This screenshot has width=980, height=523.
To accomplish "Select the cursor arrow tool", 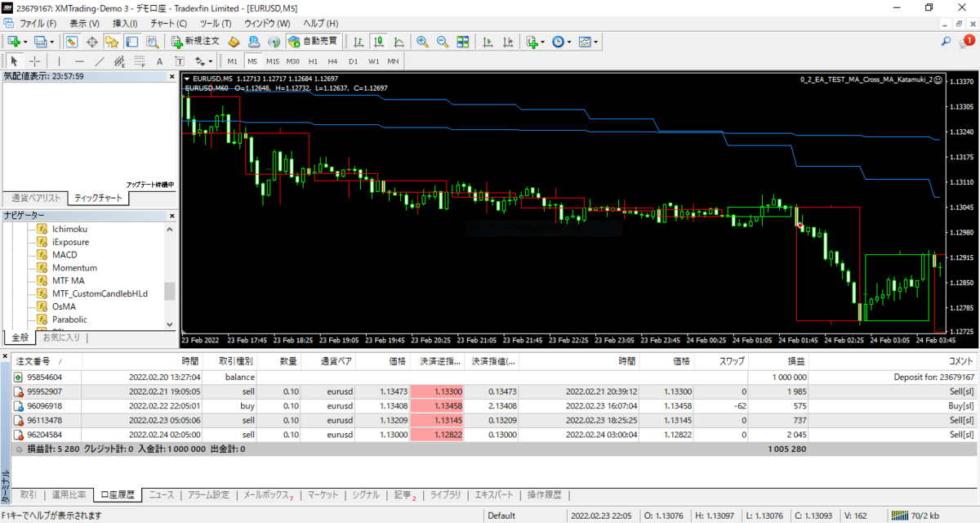I will pos(14,60).
